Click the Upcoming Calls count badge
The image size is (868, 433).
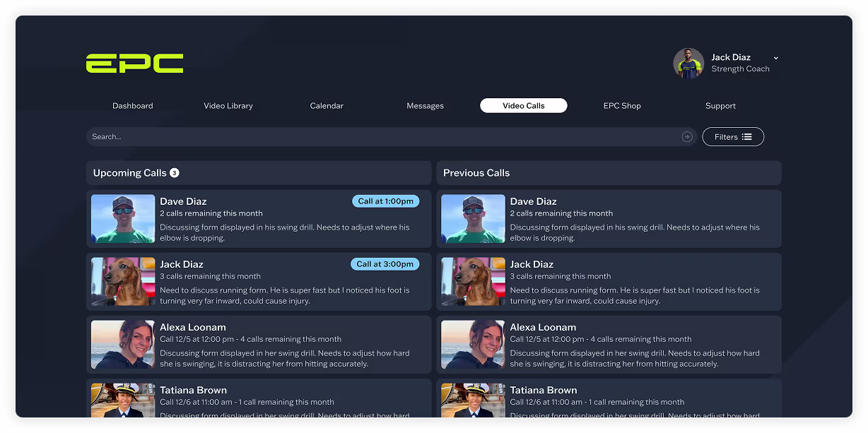tap(174, 172)
